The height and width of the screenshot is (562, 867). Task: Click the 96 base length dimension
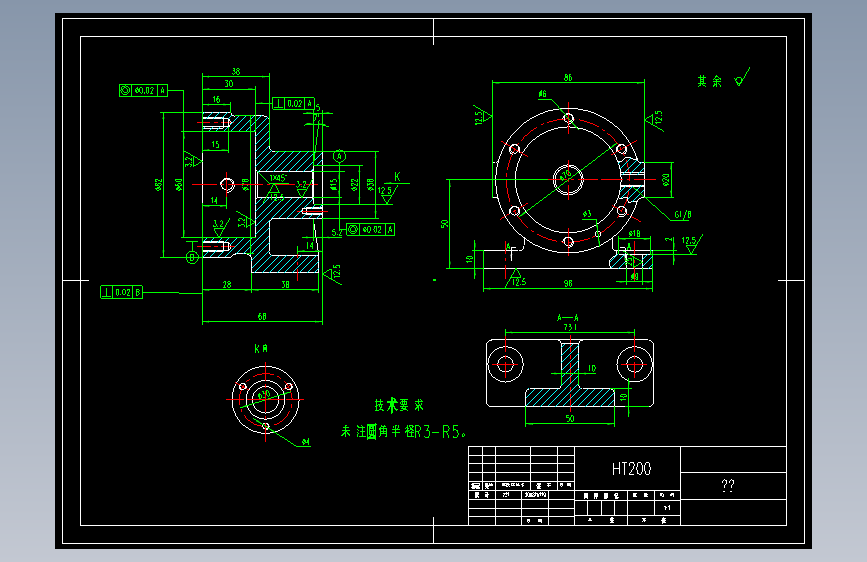click(x=568, y=283)
